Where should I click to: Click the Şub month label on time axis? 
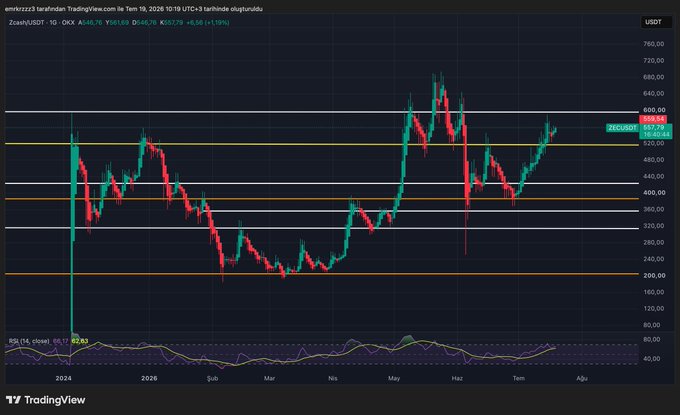pos(212,378)
